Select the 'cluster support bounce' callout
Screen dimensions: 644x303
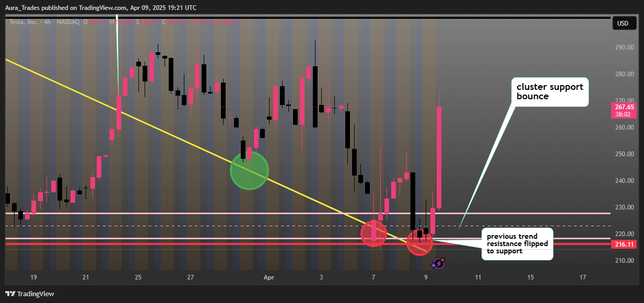(549, 92)
